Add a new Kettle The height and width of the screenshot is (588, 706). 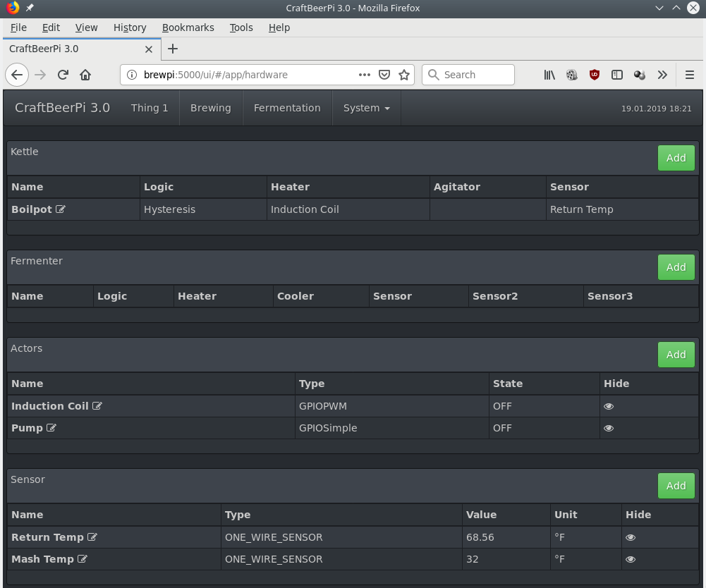pyautogui.click(x=676, y=158)
